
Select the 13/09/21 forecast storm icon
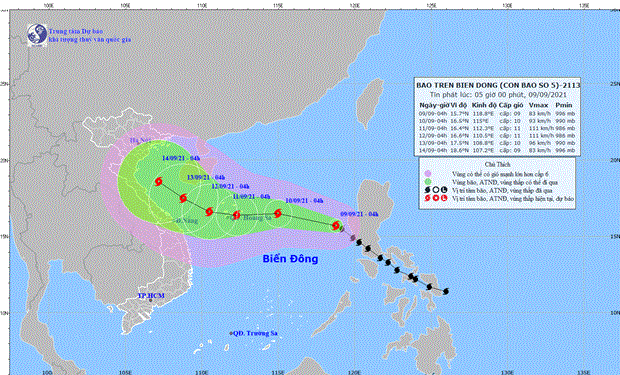tap(183, 198)
